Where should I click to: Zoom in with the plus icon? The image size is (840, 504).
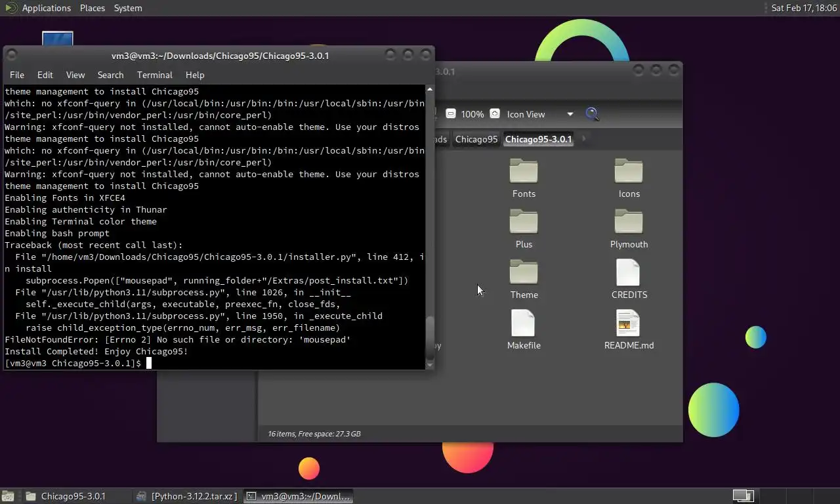pos(495,114)
